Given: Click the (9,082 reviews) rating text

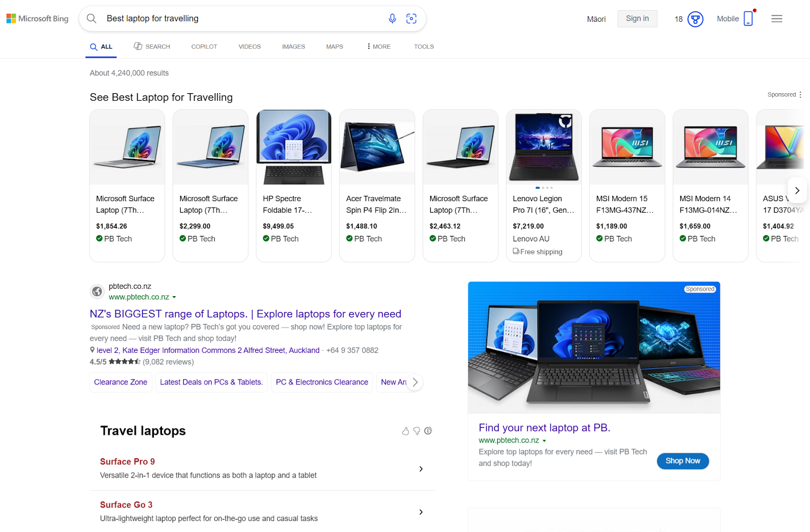Looking at the screenshot, I should (168, 362).
